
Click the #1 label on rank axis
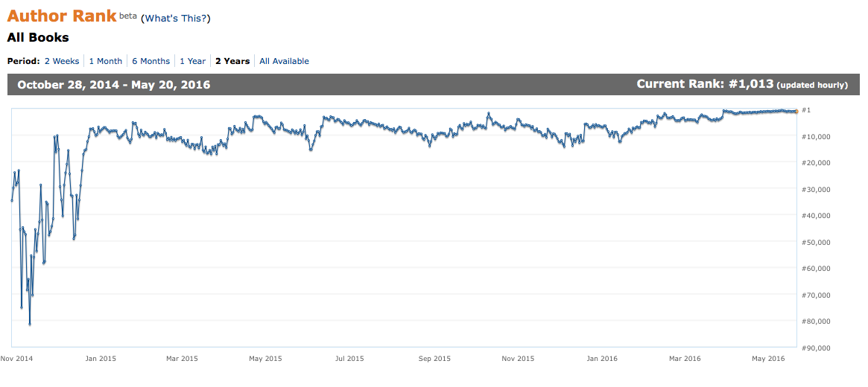806,110
